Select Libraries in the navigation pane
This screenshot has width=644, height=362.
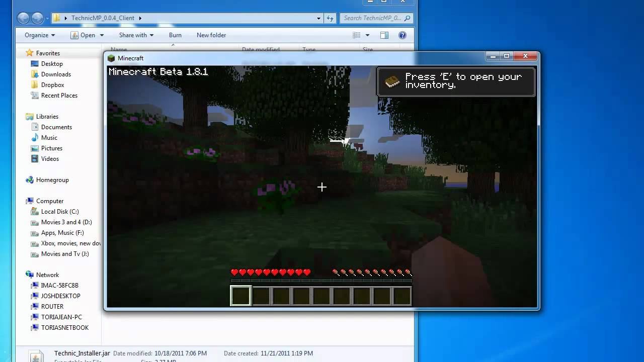click(x=47, y=117)
